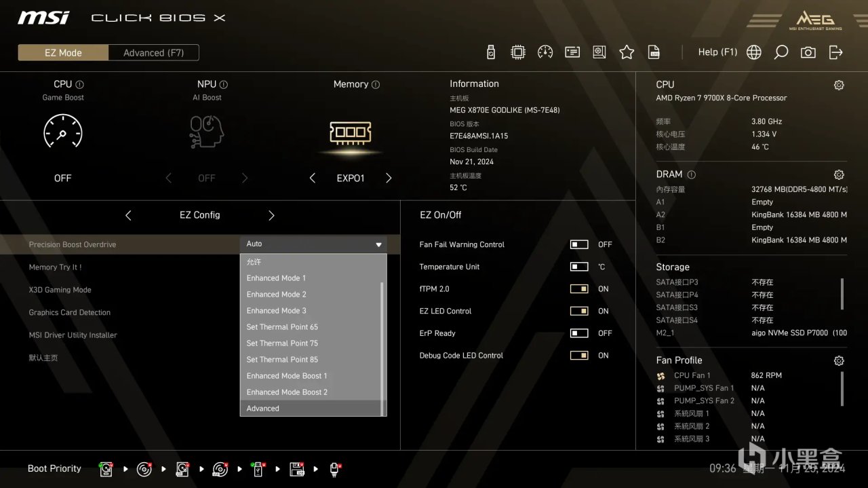Click left arrow beside NPU OFF
Image resolution: width=868 pixels, height=488 pixels.
coord(168,178)
